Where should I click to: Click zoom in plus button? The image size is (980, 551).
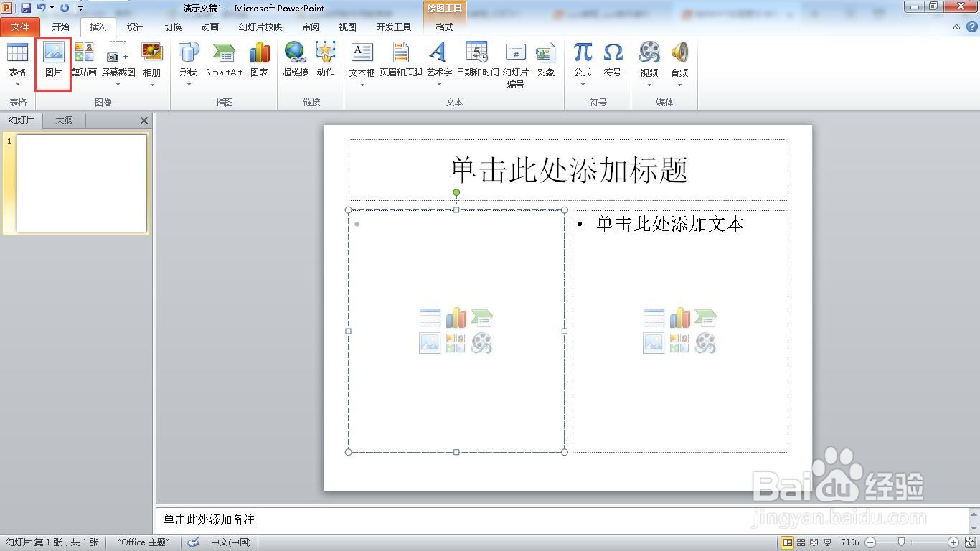pyautogui.click(x=953, y=542)
